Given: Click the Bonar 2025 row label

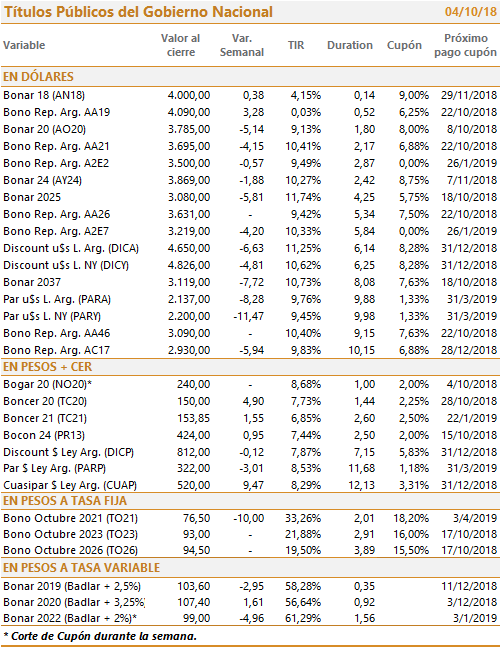Looking at the screenshot, I should [32, 197].
